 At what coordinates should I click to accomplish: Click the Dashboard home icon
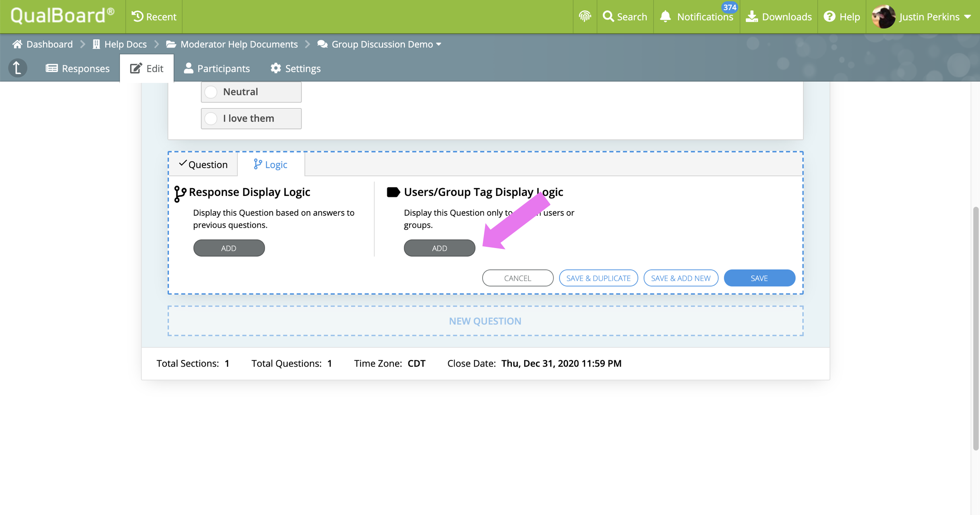coord(17,44)
